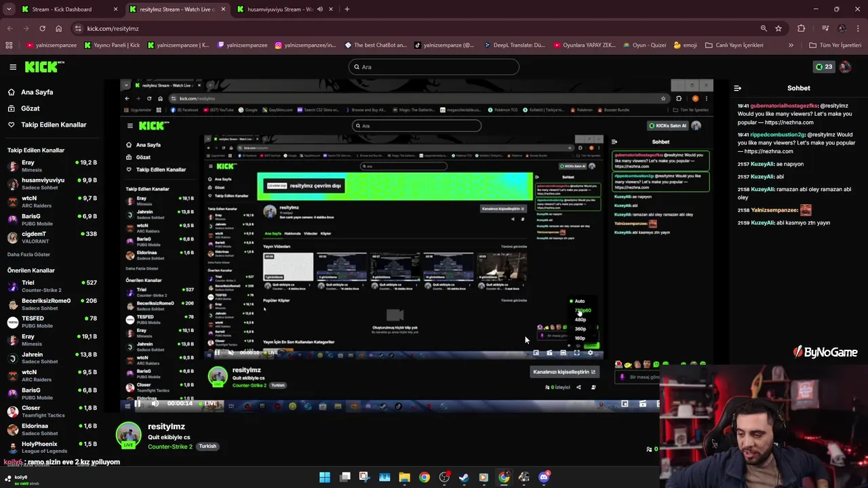The height and width of the screenshot is (488, 868).
Task: Open the Oyun - Quizei bookmark
Action: coord(644,45)
